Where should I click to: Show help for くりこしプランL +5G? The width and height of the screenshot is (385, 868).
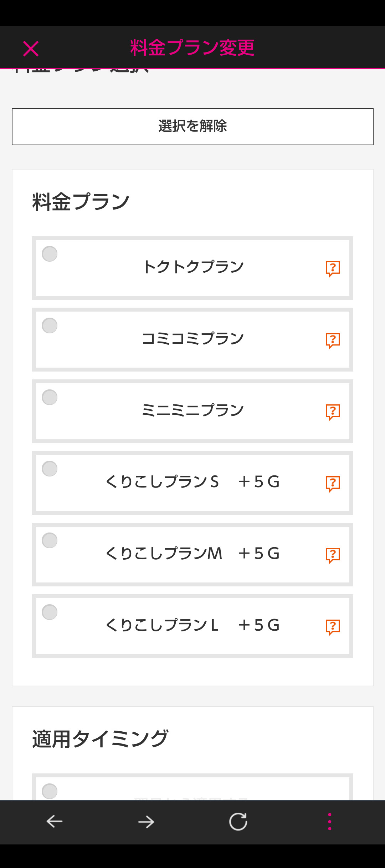(332, 627)
